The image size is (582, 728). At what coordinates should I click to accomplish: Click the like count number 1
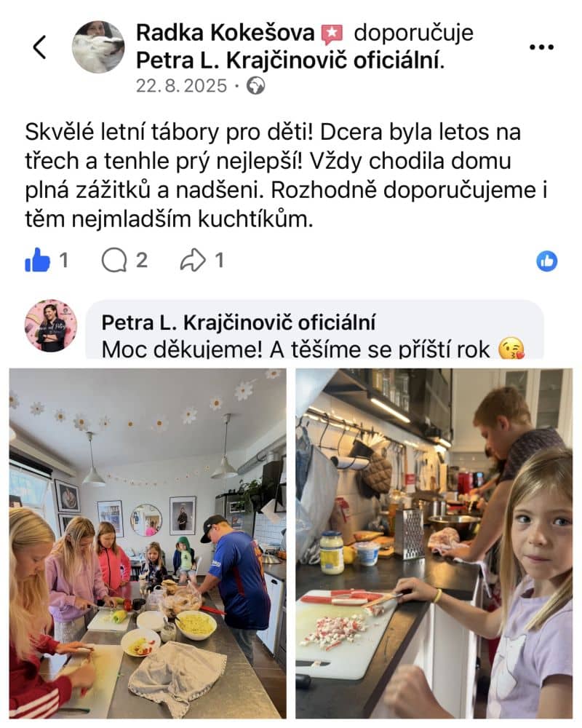(x=64, y=261)
